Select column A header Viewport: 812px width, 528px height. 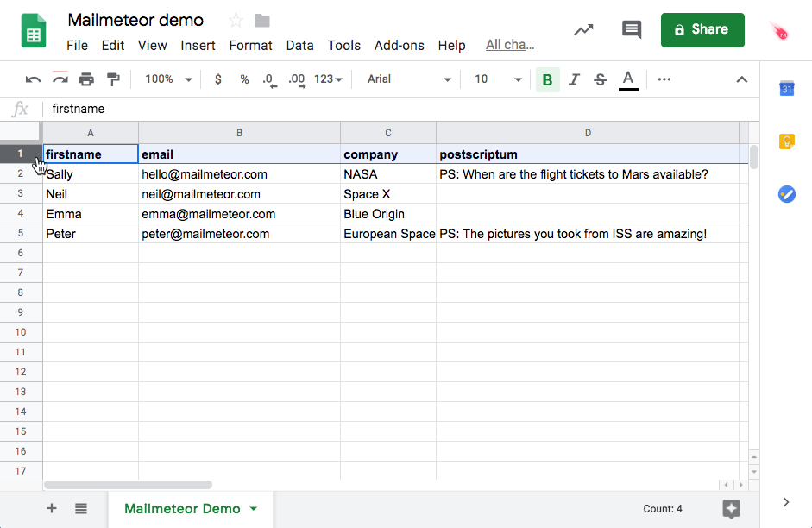click(x=91, y=133)
